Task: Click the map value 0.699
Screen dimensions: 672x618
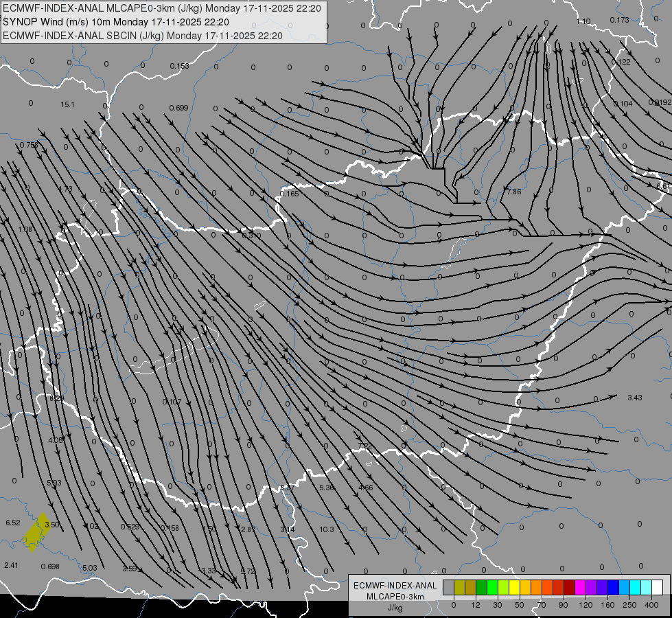Action: [178, 108]
